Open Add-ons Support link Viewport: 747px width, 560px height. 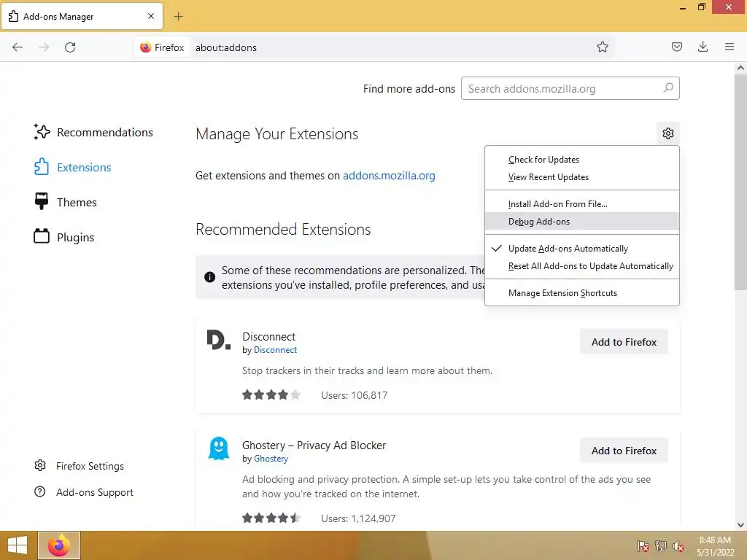point(84,492)
